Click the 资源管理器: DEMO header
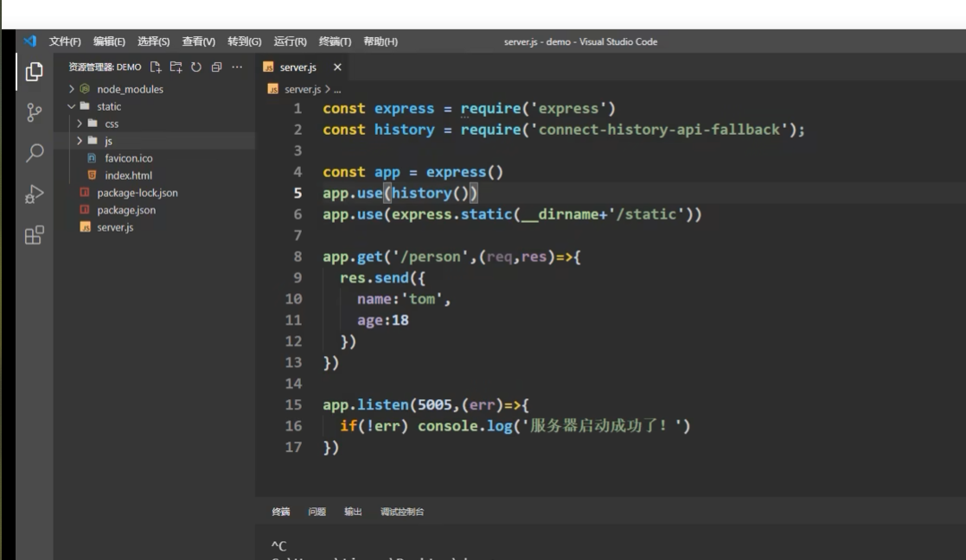This screenshot has height=560, width=966. click(105, 67)
